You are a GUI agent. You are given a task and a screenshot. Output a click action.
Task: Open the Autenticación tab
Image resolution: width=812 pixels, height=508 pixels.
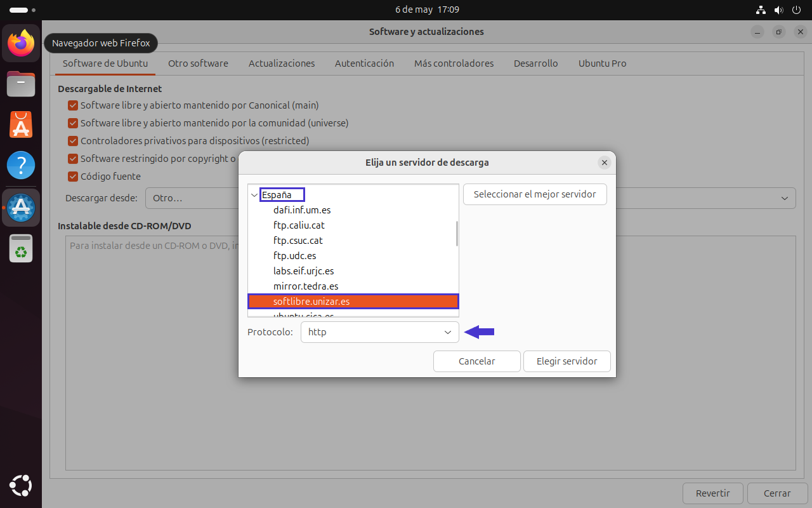364,63
